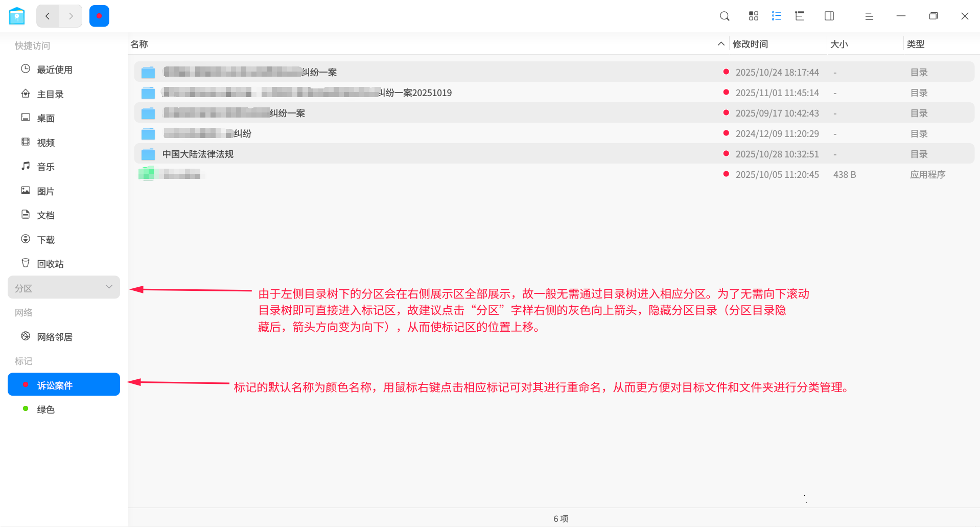Toggle the ascending sort arrow

721,44
